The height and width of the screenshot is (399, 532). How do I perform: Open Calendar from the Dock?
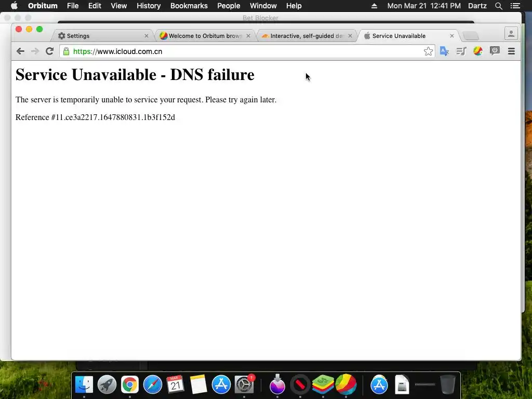175,385
